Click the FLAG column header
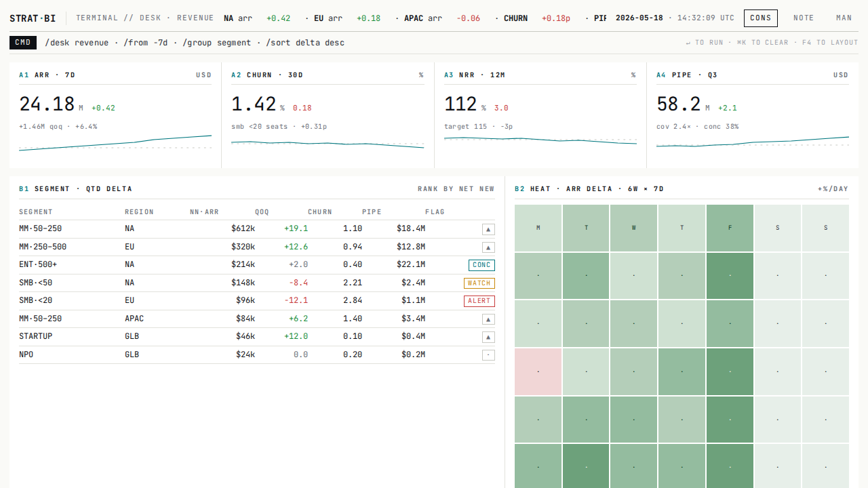868x488 pixels. click(435, 212)
